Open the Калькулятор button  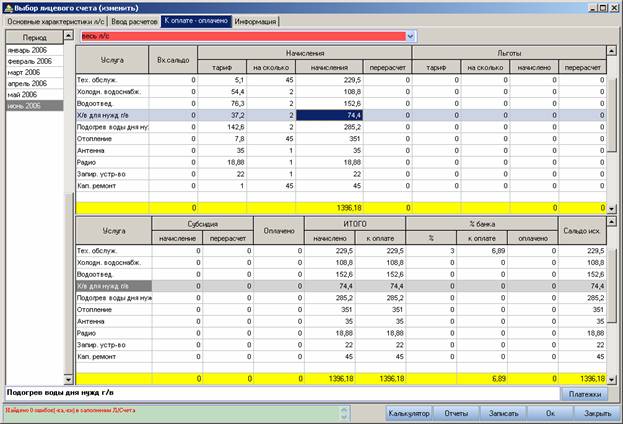click(409, 413)
